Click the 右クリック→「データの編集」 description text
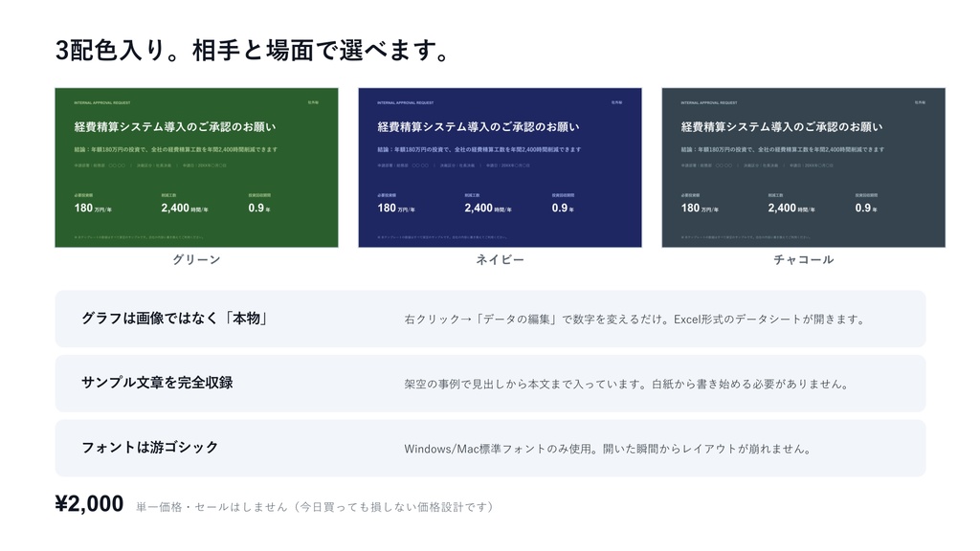980x551 pixels. click(x=635, y=320)
